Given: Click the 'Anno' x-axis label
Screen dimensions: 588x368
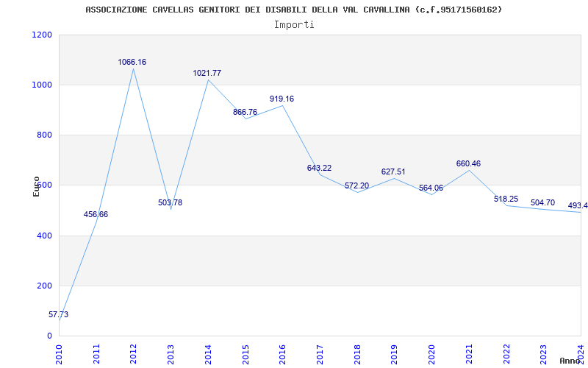Looking at the screenshot, I should coord(570,361).
